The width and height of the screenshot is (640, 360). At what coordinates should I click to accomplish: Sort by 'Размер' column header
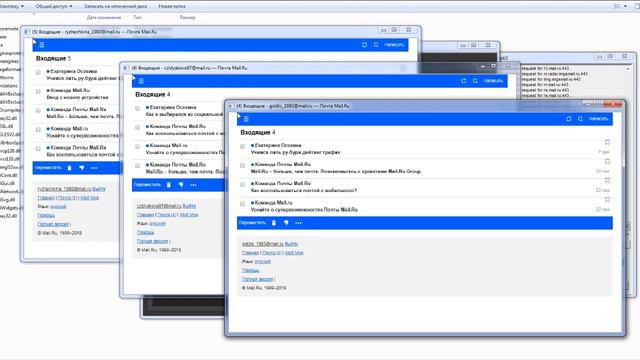click(x=187, y=18)
